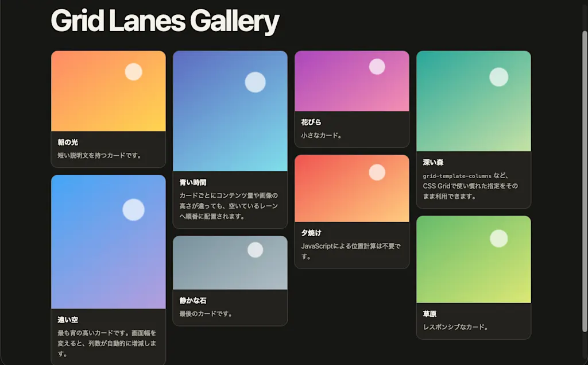
Task: Select the 遠い空 blue-purple gradient image
Action: [x=109, y=241]
